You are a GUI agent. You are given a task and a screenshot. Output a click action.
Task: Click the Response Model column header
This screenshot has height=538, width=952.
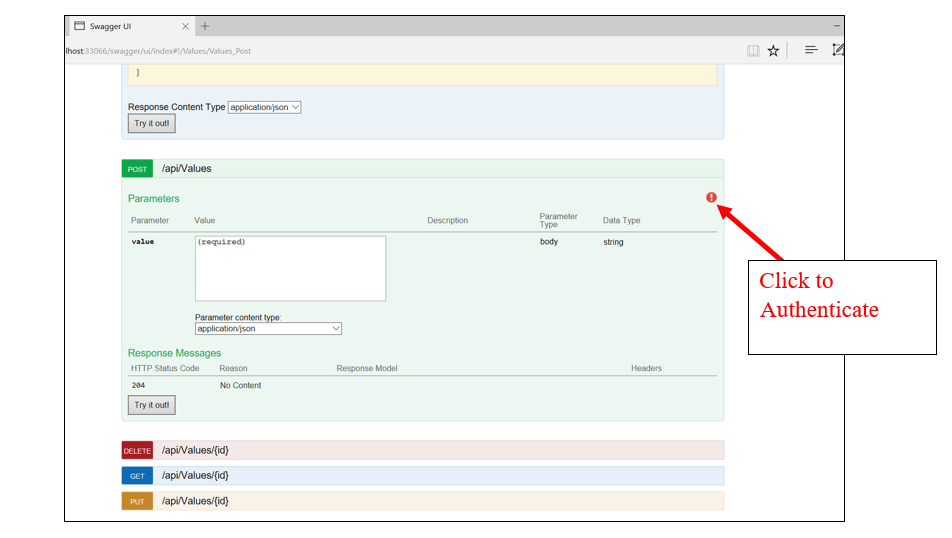point(367,369)
